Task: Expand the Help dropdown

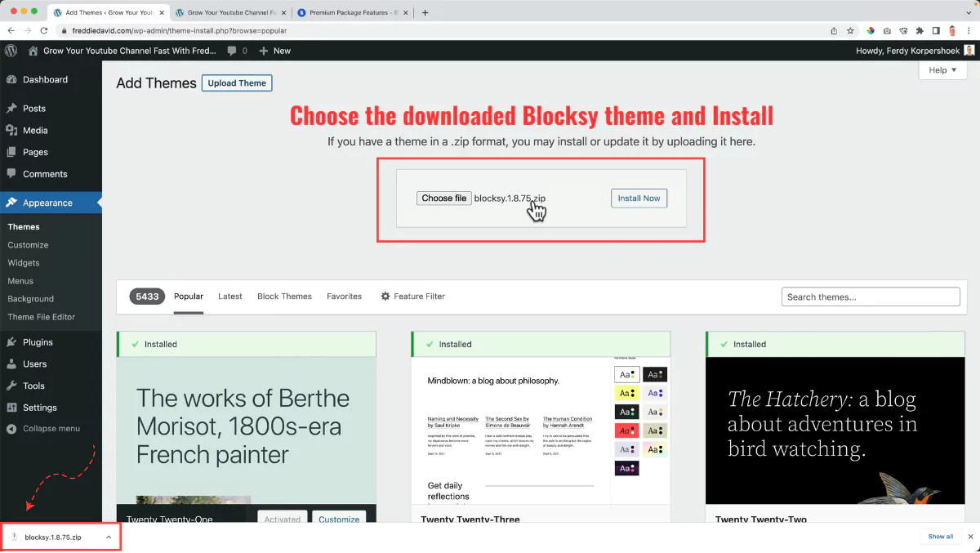Action: pyautogui.click(x=942, y=70)
